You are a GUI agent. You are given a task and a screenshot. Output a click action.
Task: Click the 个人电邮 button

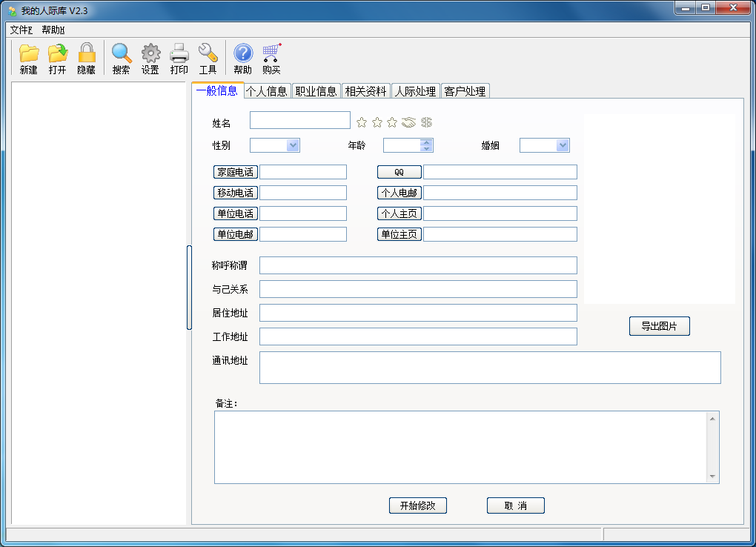399,193
